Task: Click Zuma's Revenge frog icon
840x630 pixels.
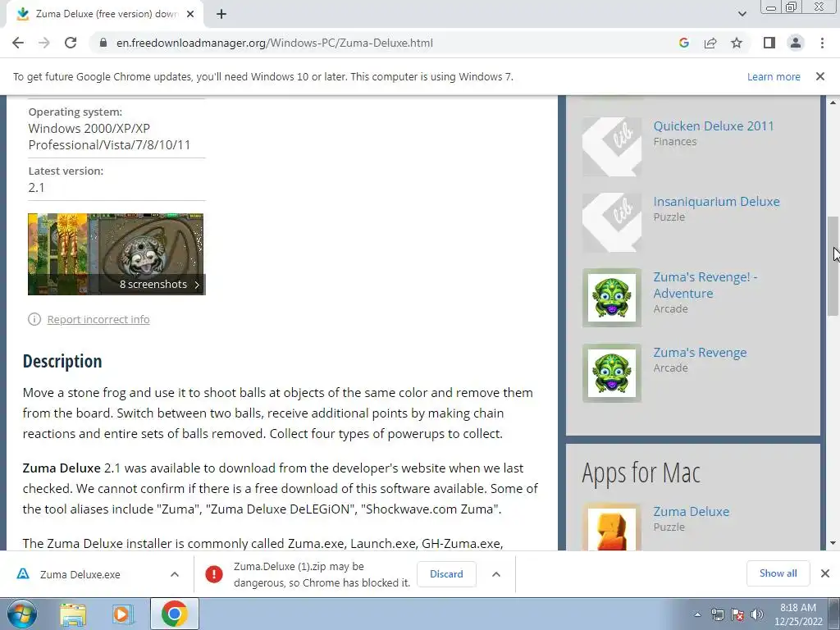Action: coord(612,373)
